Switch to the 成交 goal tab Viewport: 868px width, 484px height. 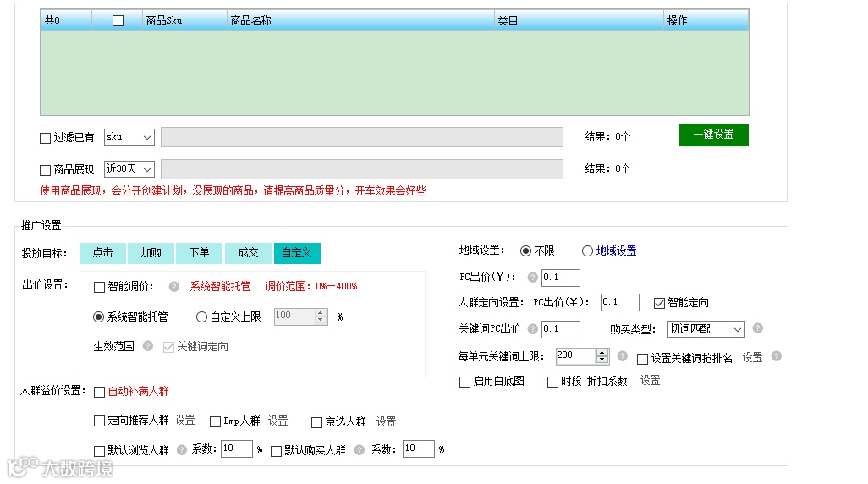tap(248, 253)
